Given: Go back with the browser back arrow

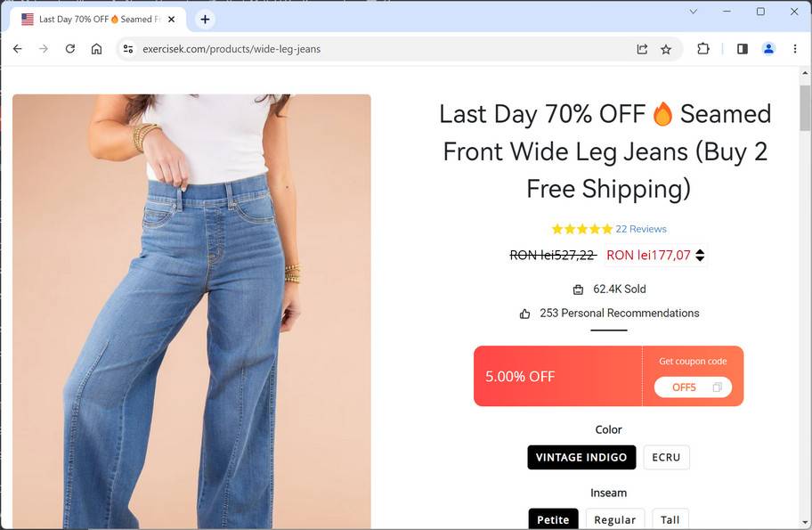Looking at the screenshot, I should [x=18, y=49].
